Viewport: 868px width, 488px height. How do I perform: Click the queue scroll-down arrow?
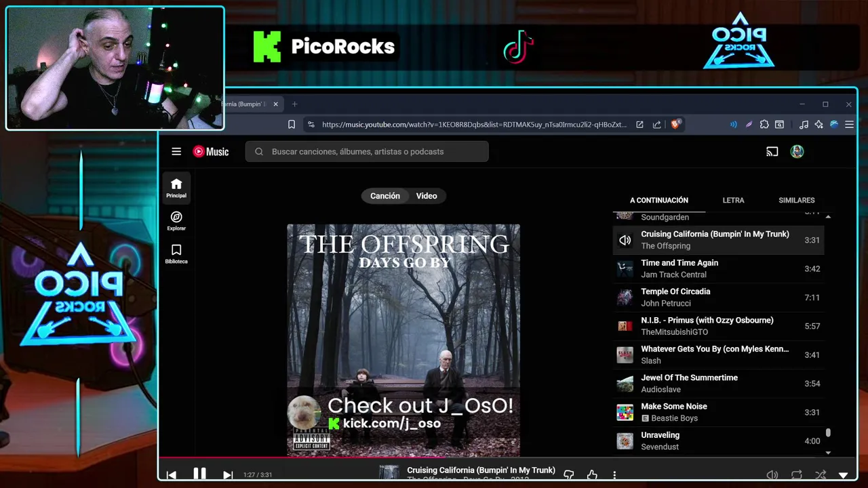(828, 452)
